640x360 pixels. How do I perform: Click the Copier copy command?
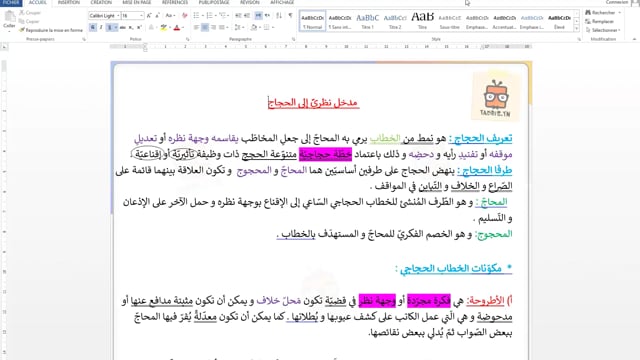(29, 21)
